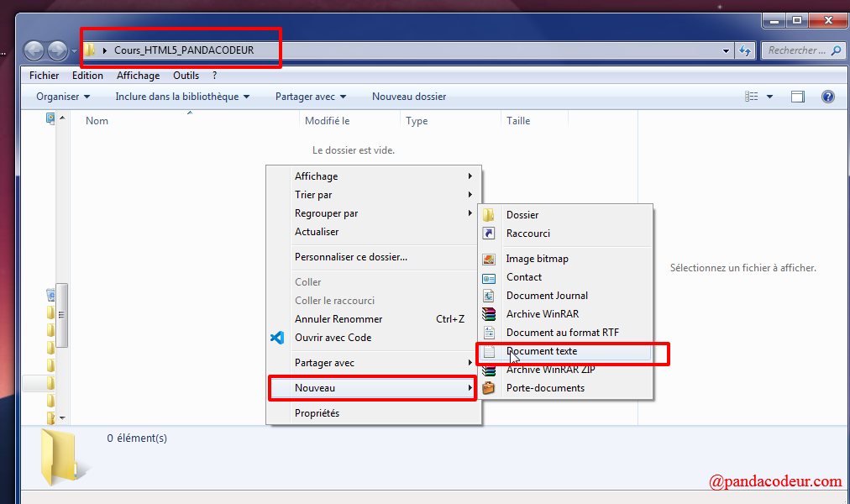
Task: Create a new Archive WinRAR ZIP
Action: tap(565, 370)
